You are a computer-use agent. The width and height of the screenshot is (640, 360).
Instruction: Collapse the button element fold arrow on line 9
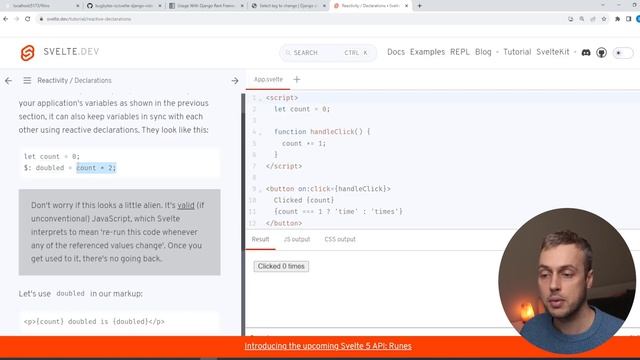[260, 190]
